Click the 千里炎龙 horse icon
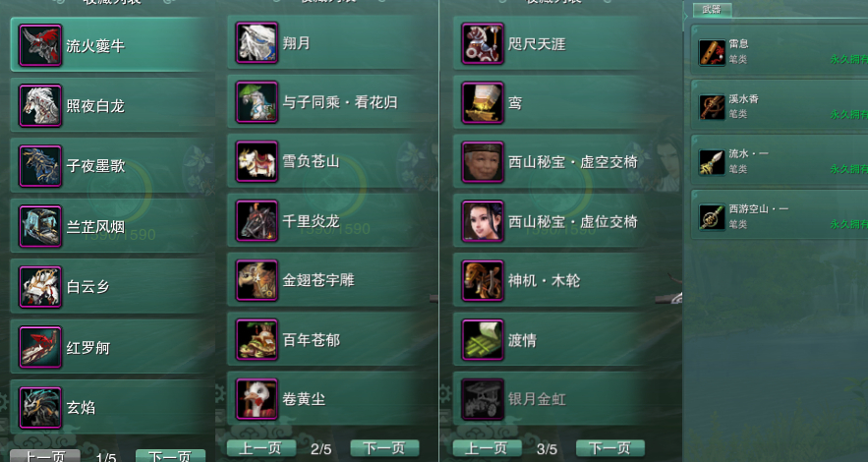This screenshot has height=462, width=868. click(x=257, y=221)
